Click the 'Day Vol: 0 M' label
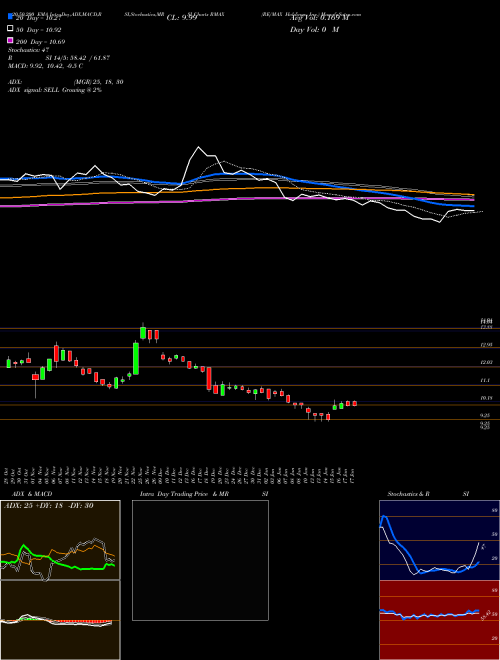 314,29
